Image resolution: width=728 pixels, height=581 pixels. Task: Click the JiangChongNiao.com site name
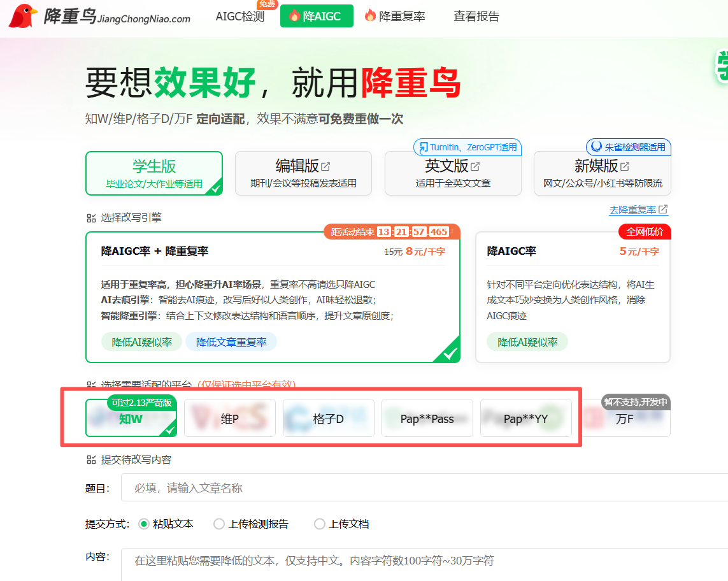point(143,19)
